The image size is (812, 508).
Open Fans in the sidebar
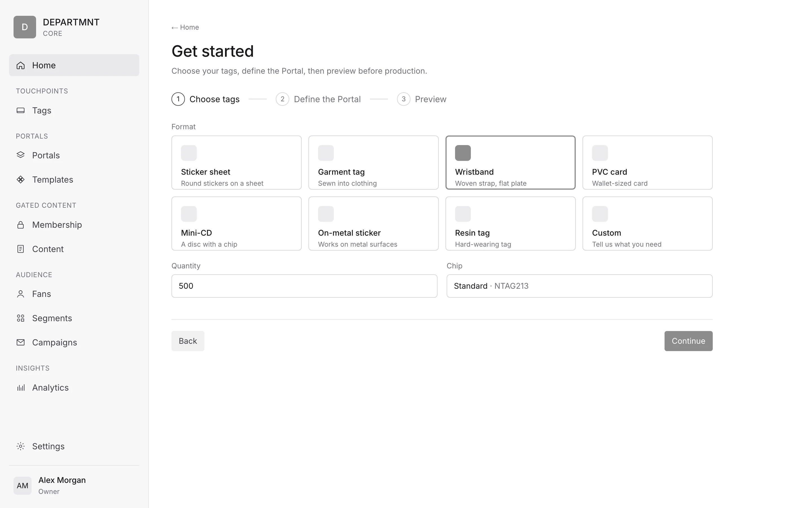(x=74, y=294)
